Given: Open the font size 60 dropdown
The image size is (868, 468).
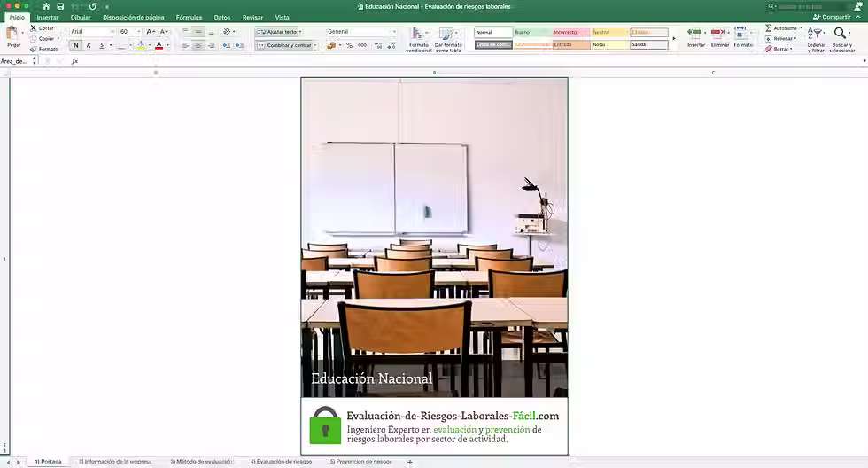Looking at the screenshot, I should click(138, 32).
